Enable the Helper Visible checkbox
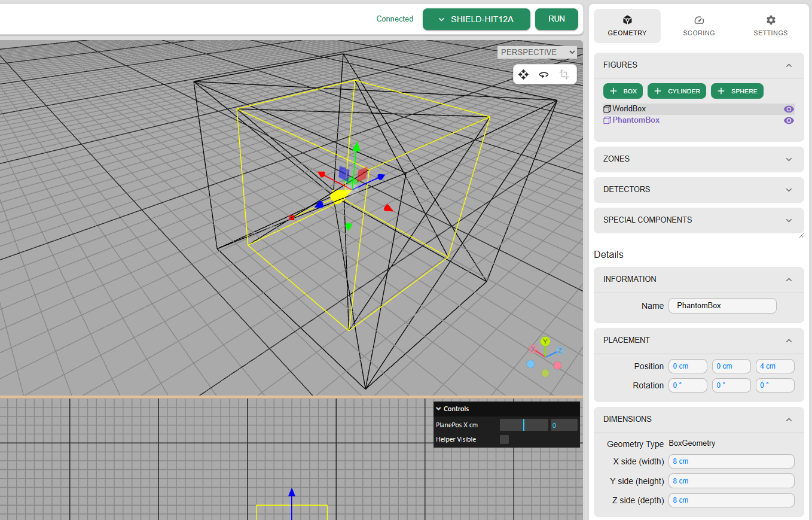Viewport: 812px width, 520px height. pos(504,439)
